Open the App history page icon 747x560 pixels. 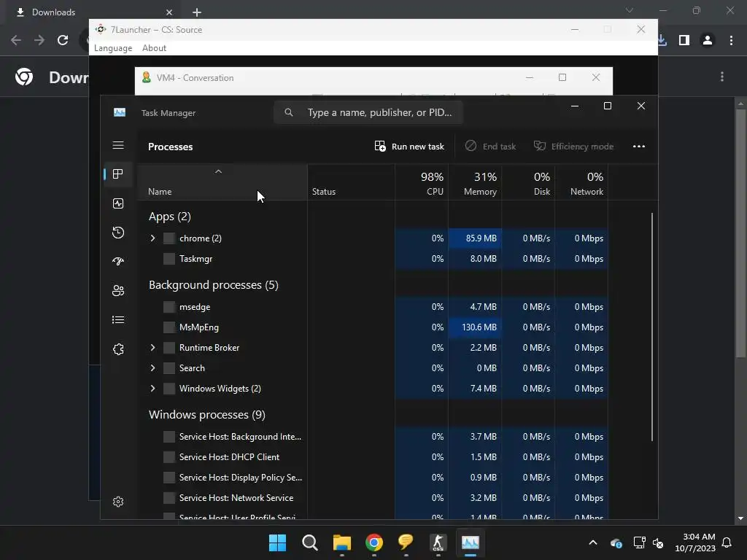[x=118, y=233]
